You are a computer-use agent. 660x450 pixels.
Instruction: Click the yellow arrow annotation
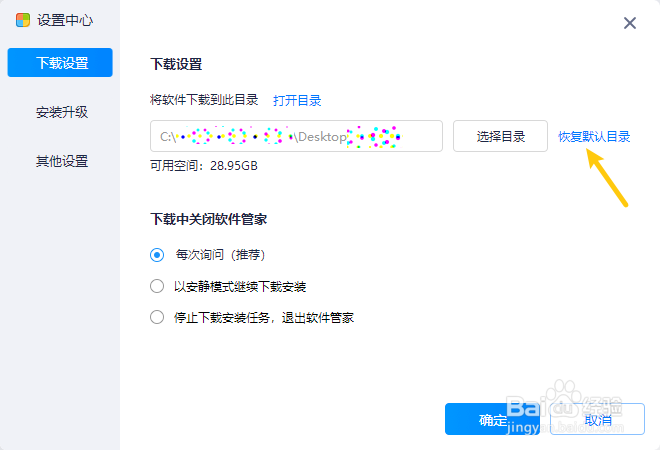coord(607,179)
